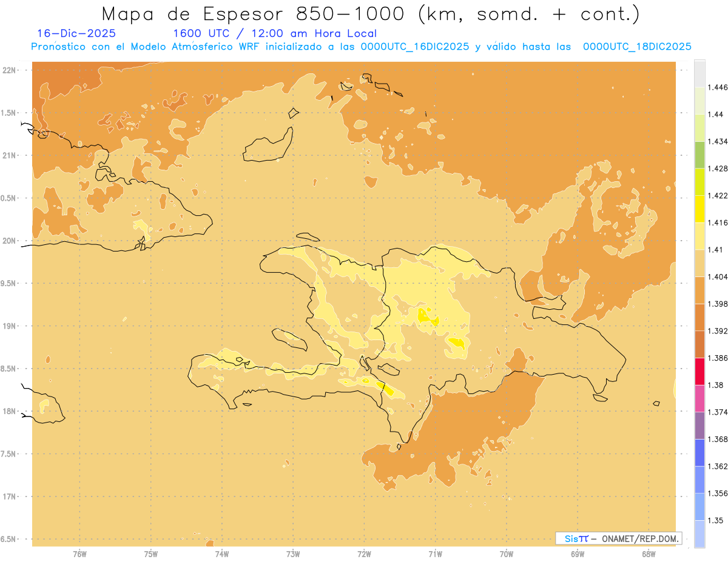Click the latitude label '22N'
The width and height of the screenshot is (728, 562).
[9, 70]
